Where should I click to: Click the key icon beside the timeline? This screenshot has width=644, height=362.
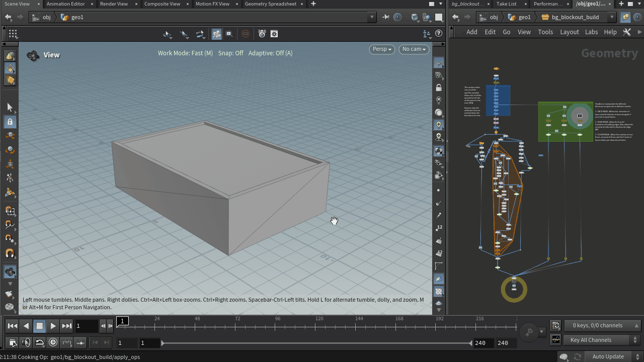(x=529, y=332)
